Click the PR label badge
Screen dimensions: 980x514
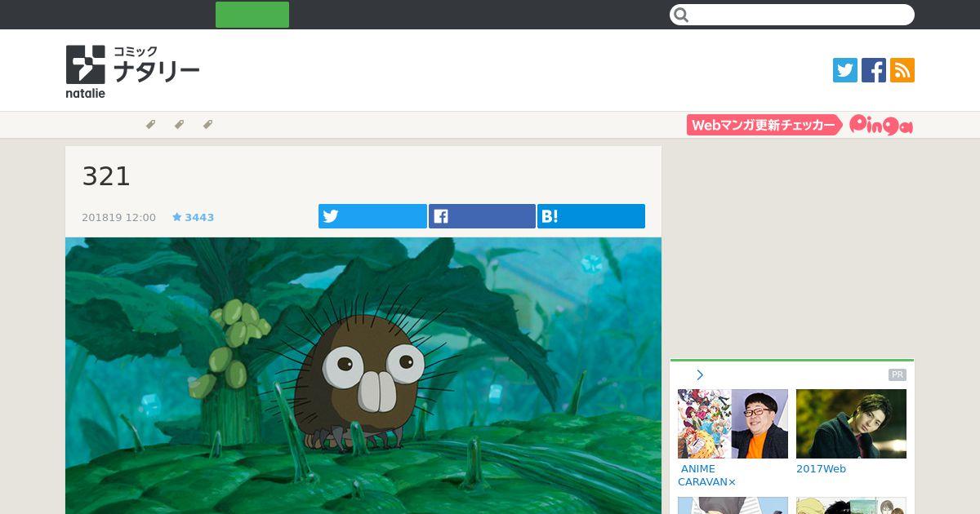[x=898, y=375]
